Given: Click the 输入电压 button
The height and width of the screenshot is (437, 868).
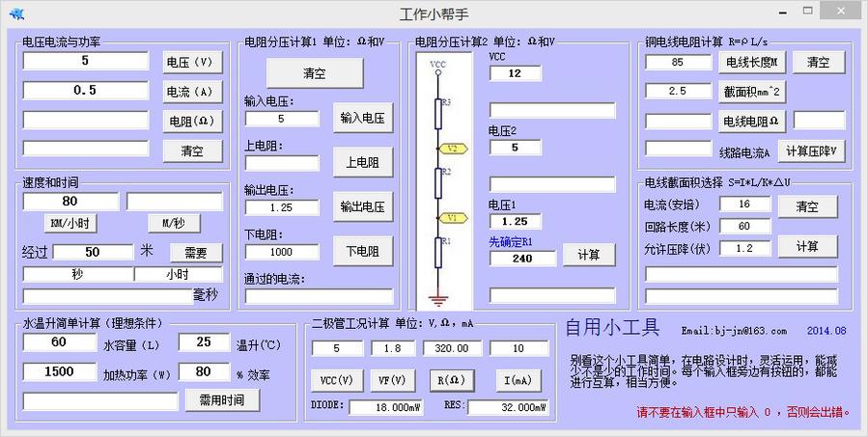Looking at the screenshot, I should coord(362,118).
